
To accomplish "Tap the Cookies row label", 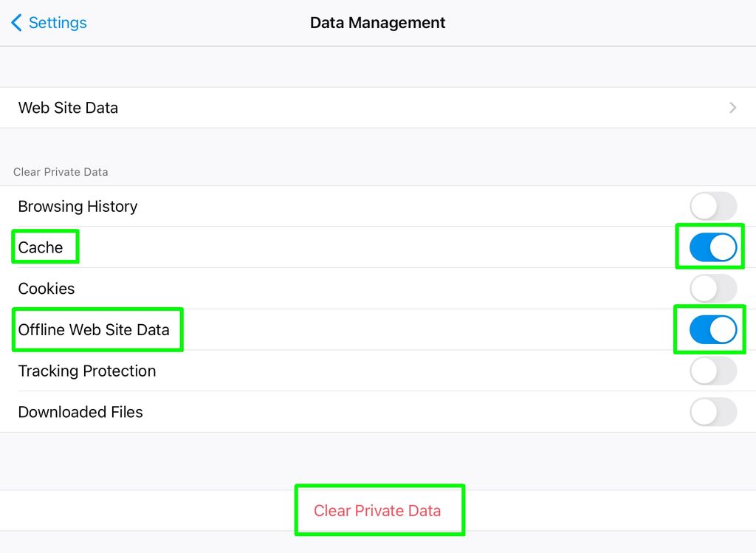I will coord(46,289).
